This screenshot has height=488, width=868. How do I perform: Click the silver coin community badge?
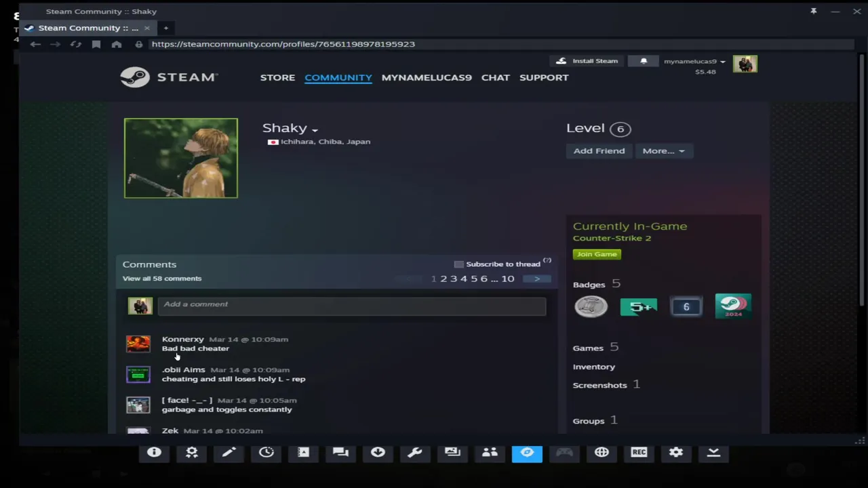(591, 306)
